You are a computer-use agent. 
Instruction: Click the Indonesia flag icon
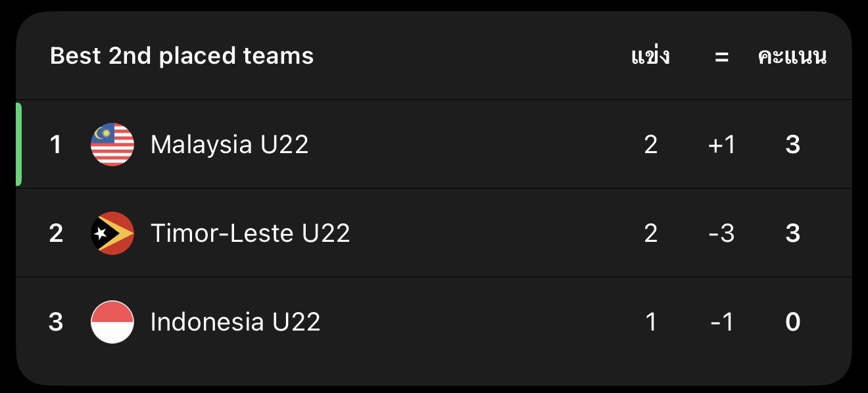[112, 322]
